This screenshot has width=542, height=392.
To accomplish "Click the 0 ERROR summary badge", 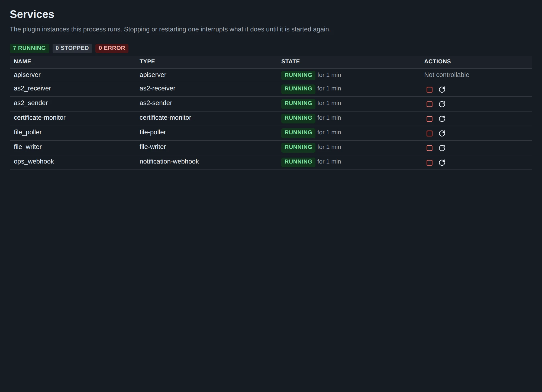I will [112, 48].
